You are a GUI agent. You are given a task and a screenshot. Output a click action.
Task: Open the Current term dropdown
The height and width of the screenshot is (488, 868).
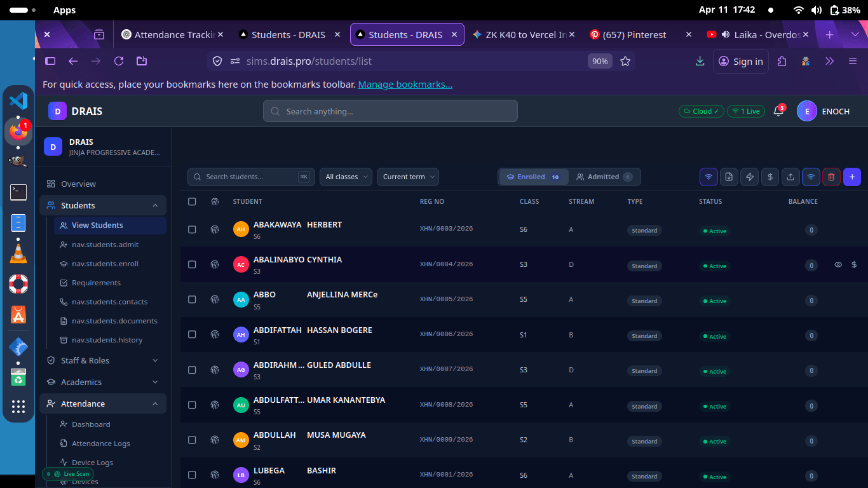pos(407,177)
